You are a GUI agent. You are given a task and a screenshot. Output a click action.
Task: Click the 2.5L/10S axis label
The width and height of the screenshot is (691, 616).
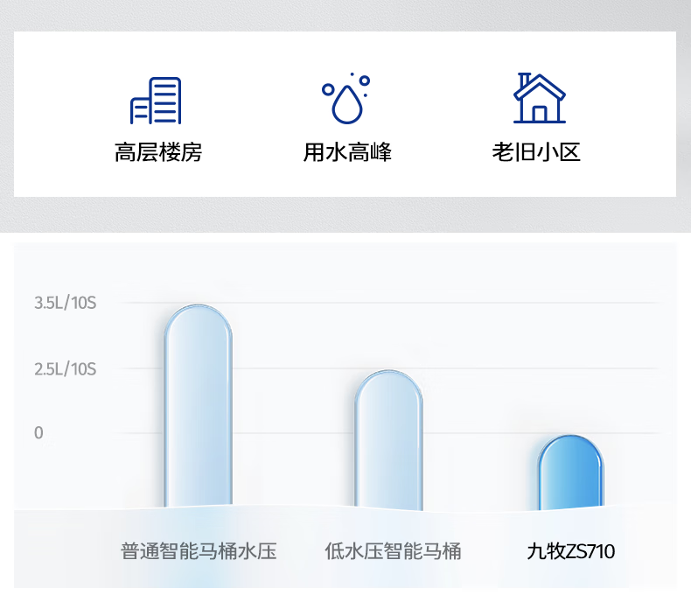(x=65, y=368)
